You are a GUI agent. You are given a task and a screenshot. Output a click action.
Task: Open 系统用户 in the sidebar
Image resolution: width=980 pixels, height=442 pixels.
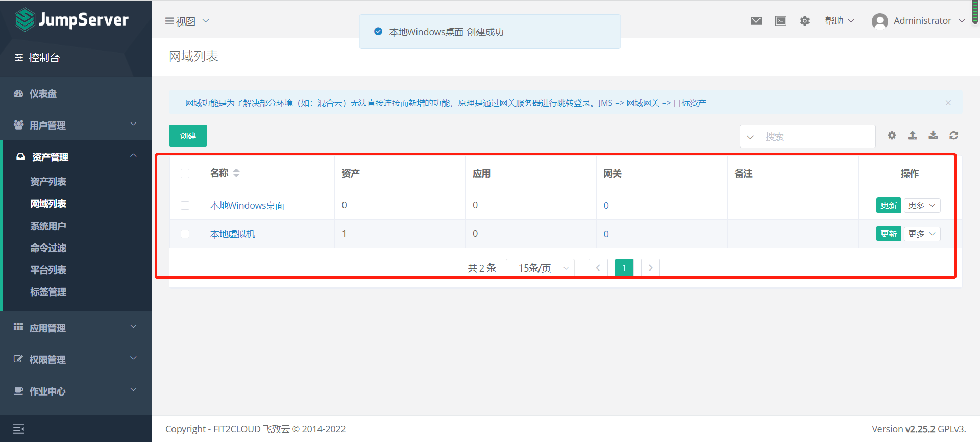[48, 226]
